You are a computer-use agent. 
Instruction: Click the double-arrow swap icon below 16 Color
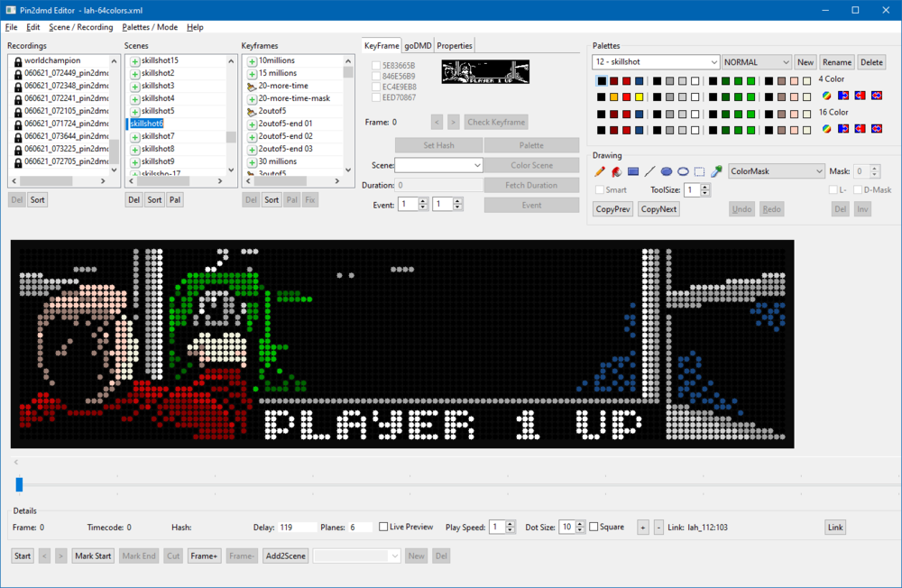pyautogui.click(x=877, y=129)
